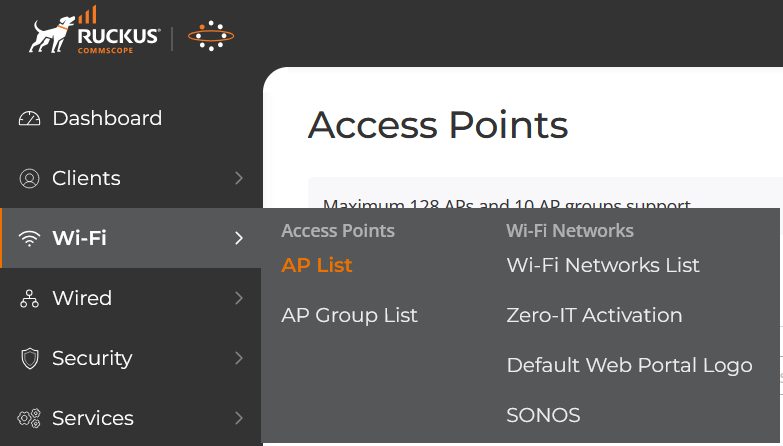Click the Wired network icon
The image size is (783, 446).
click(30, 299)
